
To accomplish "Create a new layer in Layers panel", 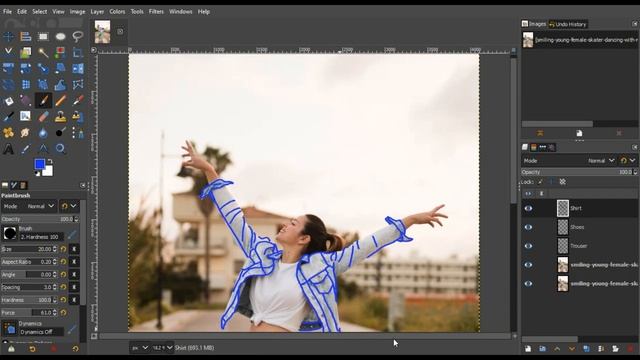I will coord(528,349).
